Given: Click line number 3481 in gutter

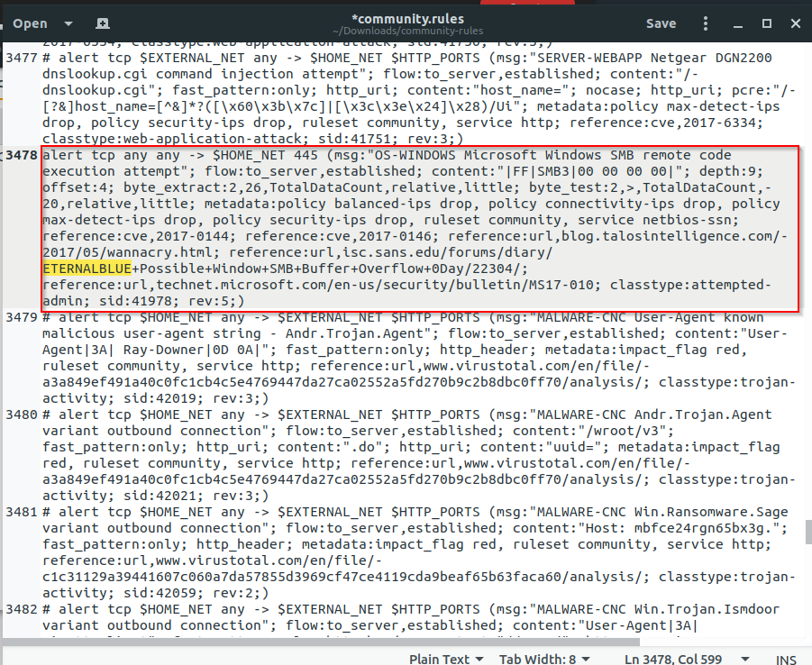Looking at the screenshot, I should click(22, 512).
